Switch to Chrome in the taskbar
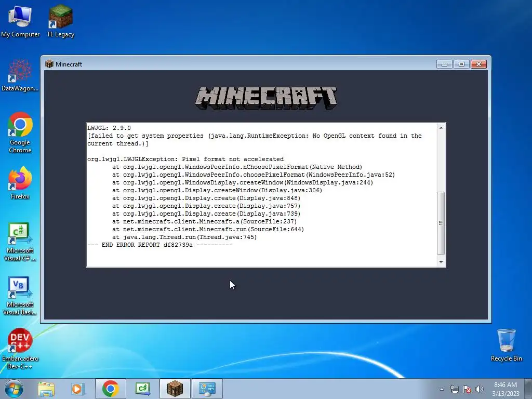532x399 pixels. pos(111,389)
